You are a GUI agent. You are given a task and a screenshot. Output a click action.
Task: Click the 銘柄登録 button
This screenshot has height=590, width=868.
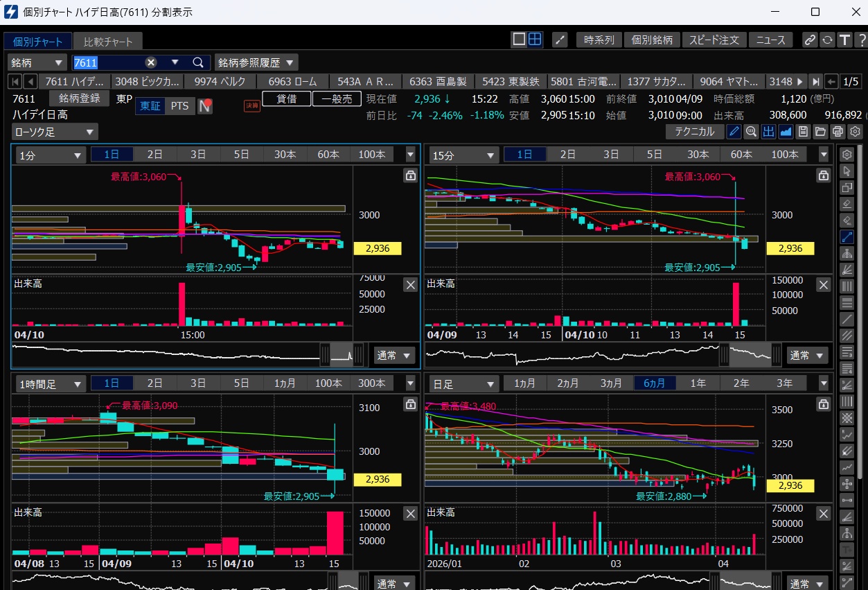(79, 98)
